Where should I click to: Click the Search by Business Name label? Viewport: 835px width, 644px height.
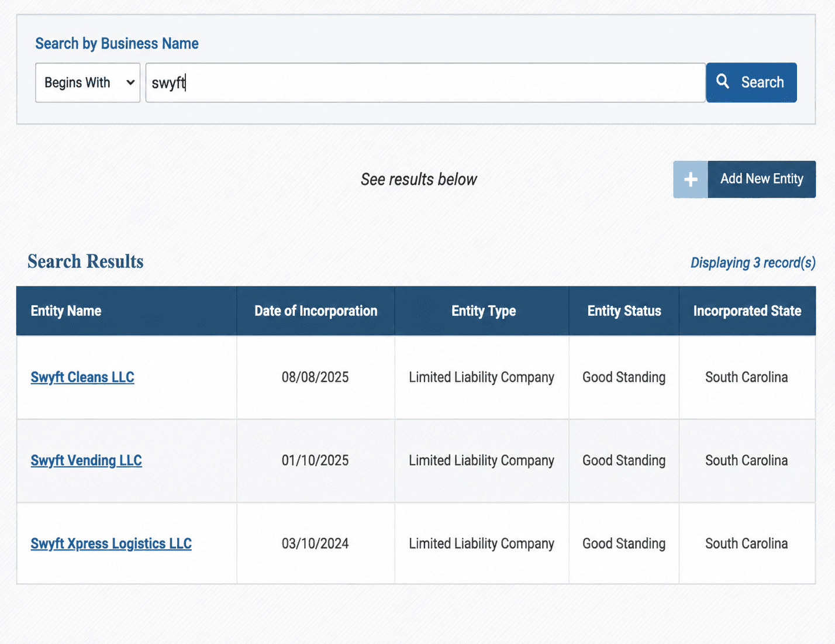coord(117,43)
